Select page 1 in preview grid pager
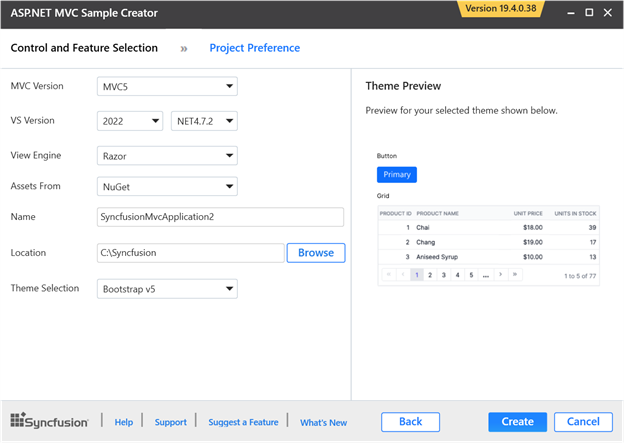This screenshot has height=443, width=624. point(417,275)
